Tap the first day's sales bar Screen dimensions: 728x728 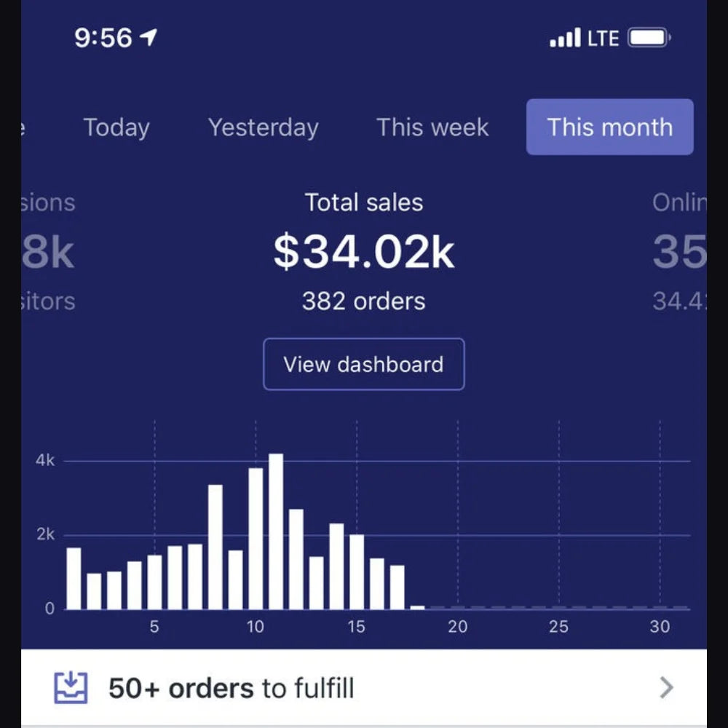(74, 578)
